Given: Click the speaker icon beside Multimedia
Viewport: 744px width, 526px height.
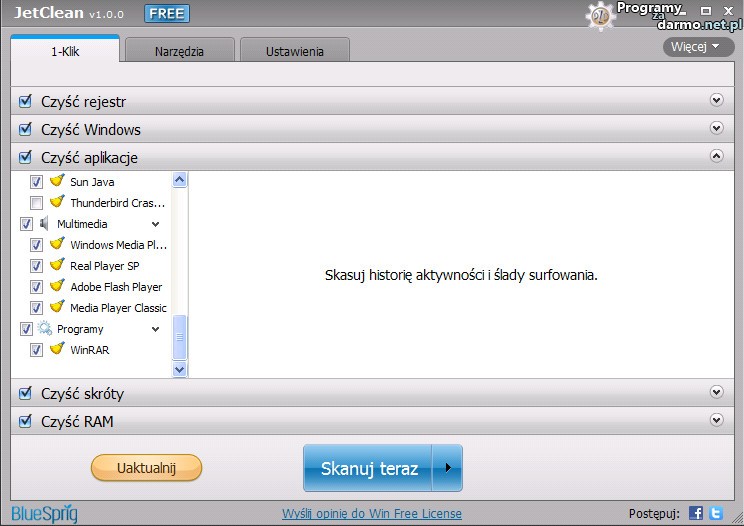Looking at the screenshot, I should [x=44, y=224].
